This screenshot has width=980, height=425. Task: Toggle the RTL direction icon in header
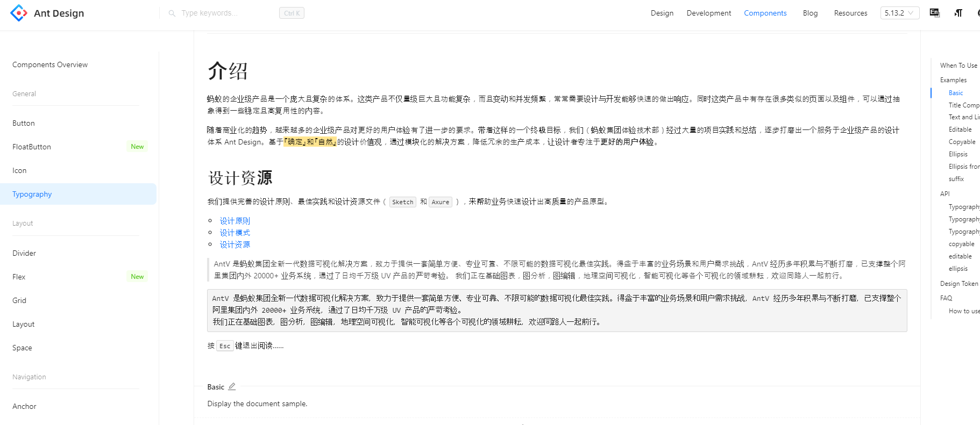[x=958, y=13]
